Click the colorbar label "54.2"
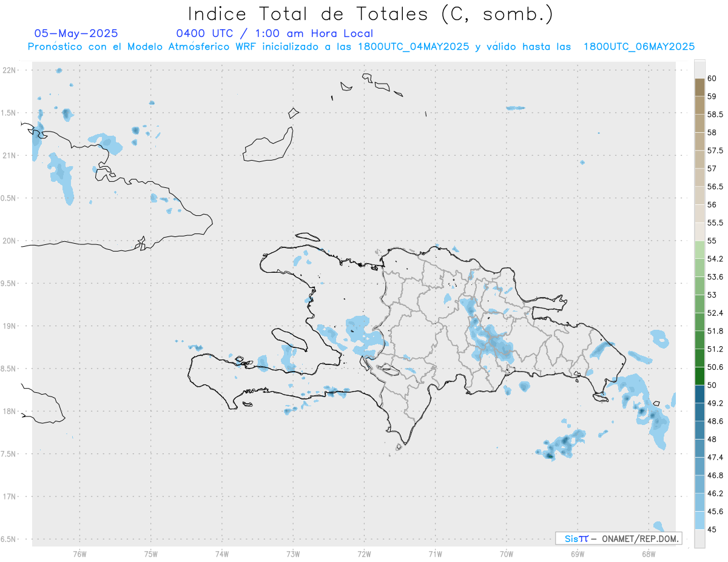The height and width of the screenshot is (562, 728). click(715, 259)
